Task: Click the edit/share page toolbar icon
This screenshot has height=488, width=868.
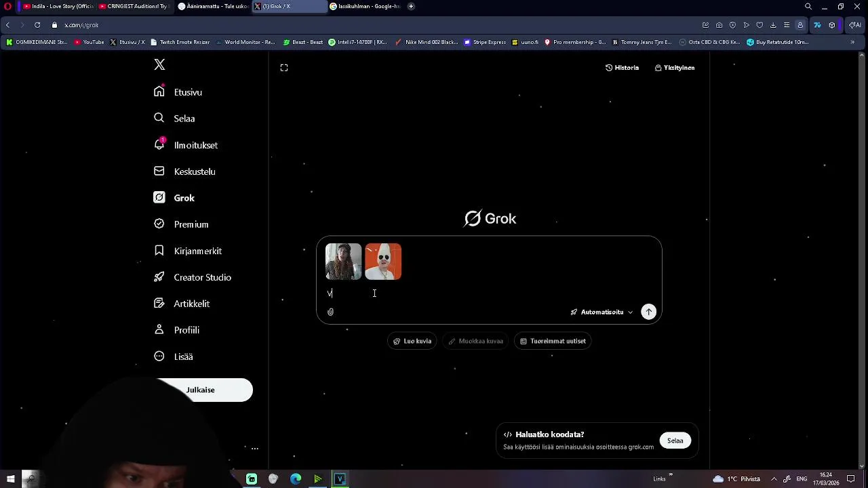Action: [705, 25]
